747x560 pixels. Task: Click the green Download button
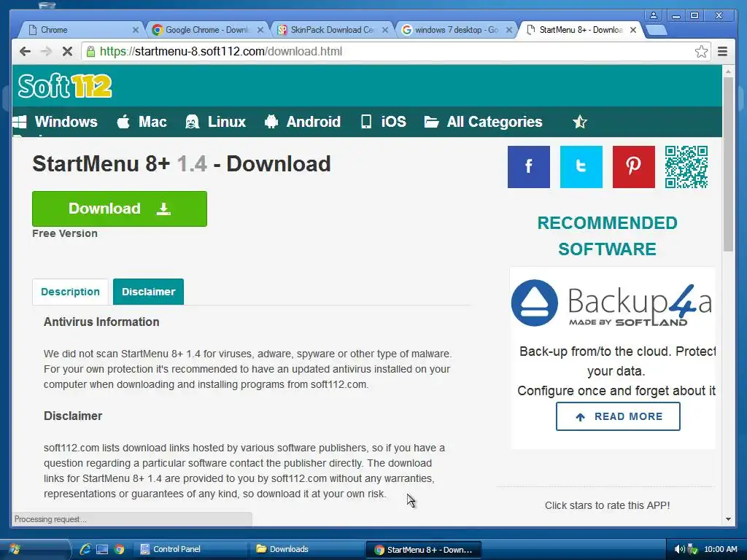[120, 209]
